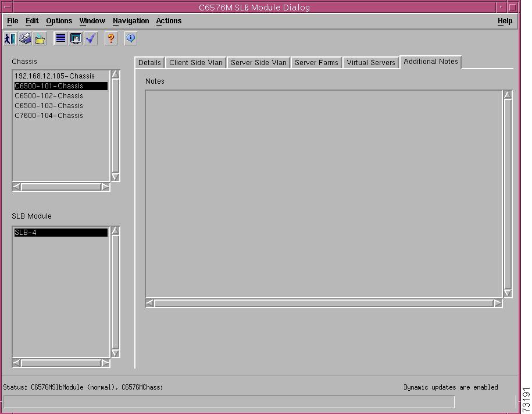This screenshot has height=414, width=532.
Task: Open the File menu
Action: [x=13, y=21]
